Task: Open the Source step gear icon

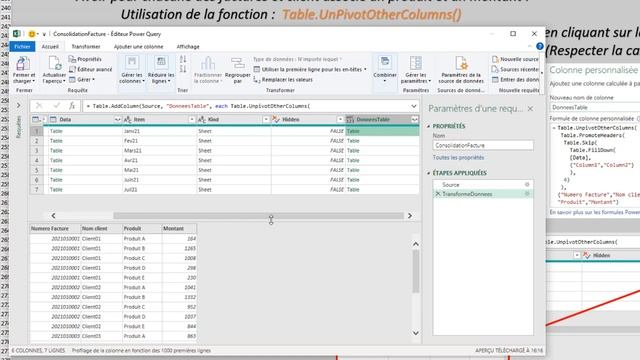Action: pyautogui.click(x=527, y=185)
